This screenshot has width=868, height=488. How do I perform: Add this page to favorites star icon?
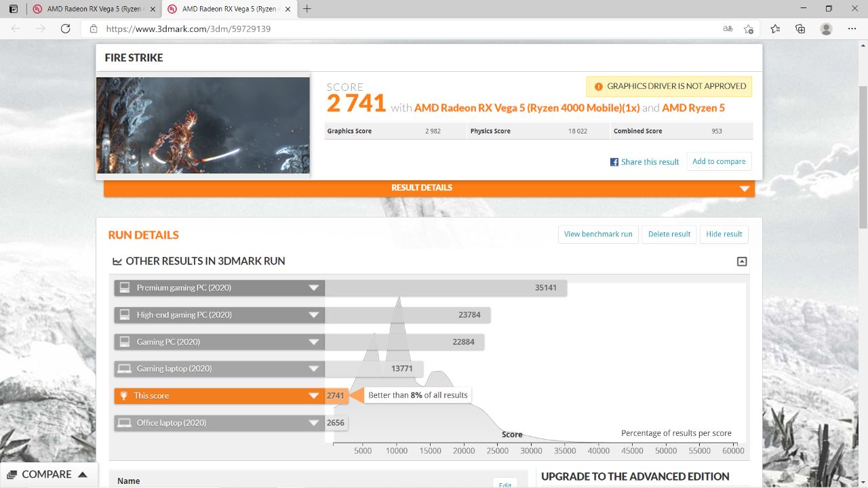pos(749,28)
